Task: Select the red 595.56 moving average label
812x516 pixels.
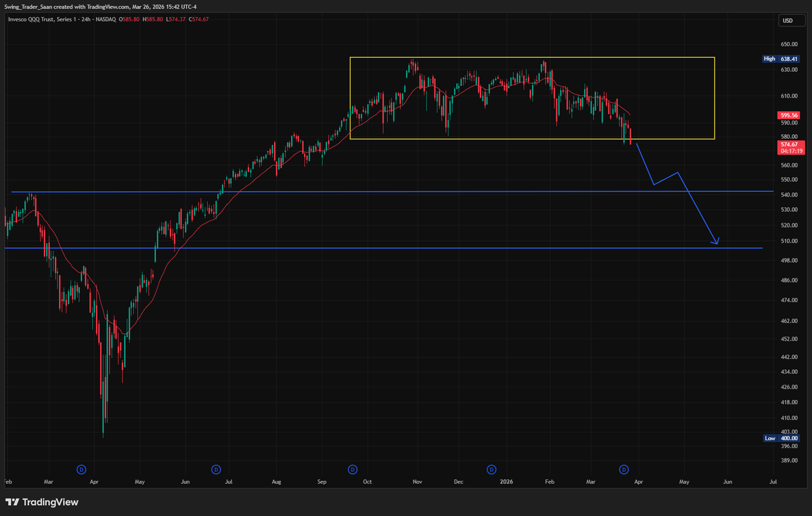Action: (790, 116)
